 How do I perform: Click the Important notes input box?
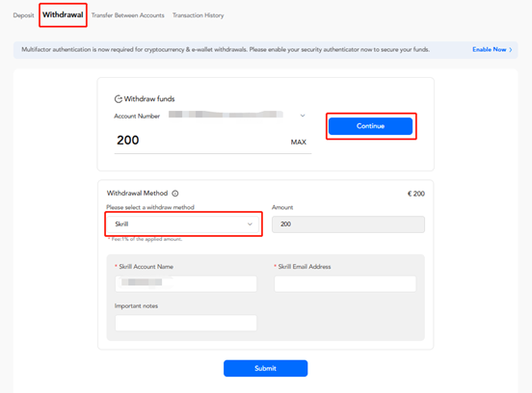click(x=186, y=323)
